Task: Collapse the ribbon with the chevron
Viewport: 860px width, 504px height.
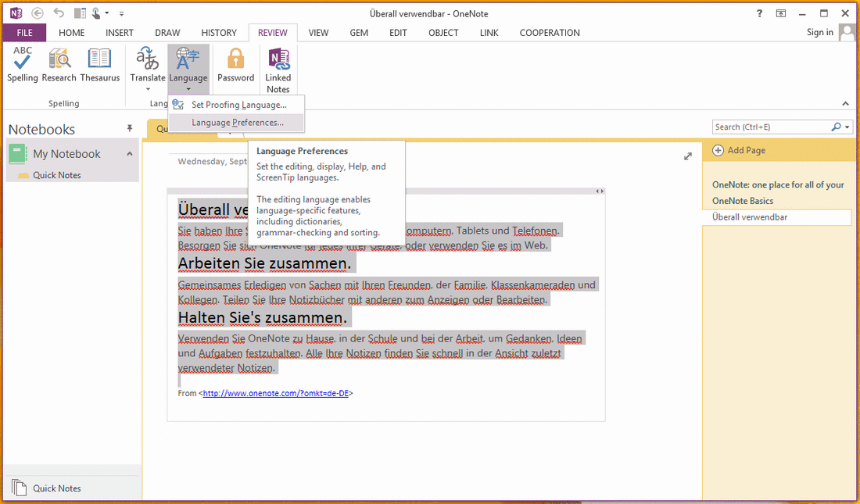Action: (846, 104)
